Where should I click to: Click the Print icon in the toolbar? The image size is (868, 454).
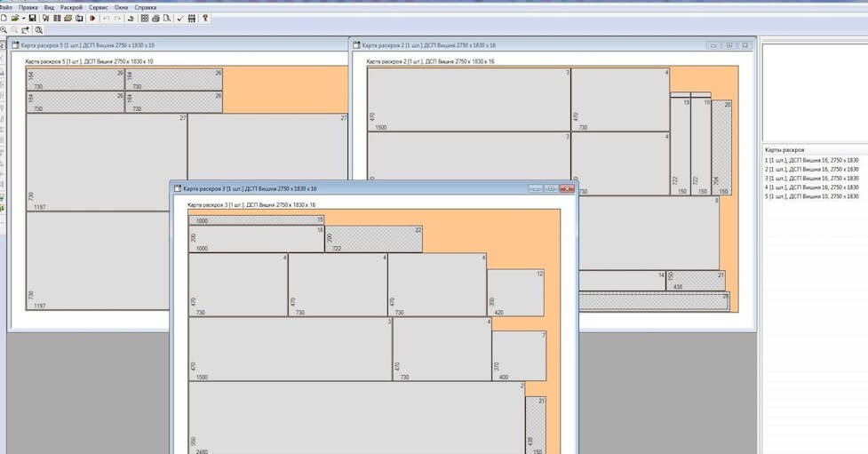pyautogui.click(x=156, y=18)
